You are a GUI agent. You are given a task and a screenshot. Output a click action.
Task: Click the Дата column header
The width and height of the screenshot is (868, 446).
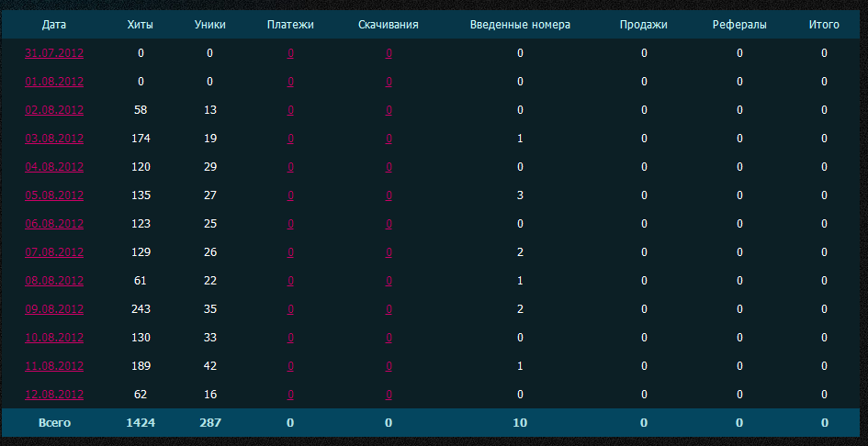coord(54,25)
